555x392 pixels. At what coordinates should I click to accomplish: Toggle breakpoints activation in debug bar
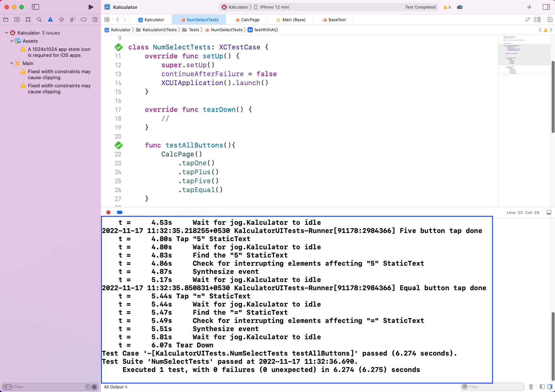(120, 213)
